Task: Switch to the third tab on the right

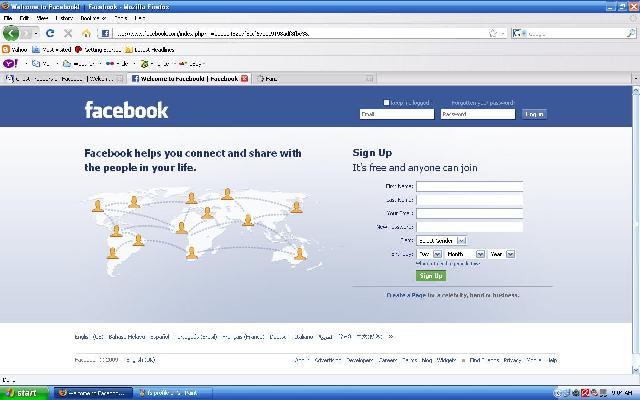Action: [315, 78]
